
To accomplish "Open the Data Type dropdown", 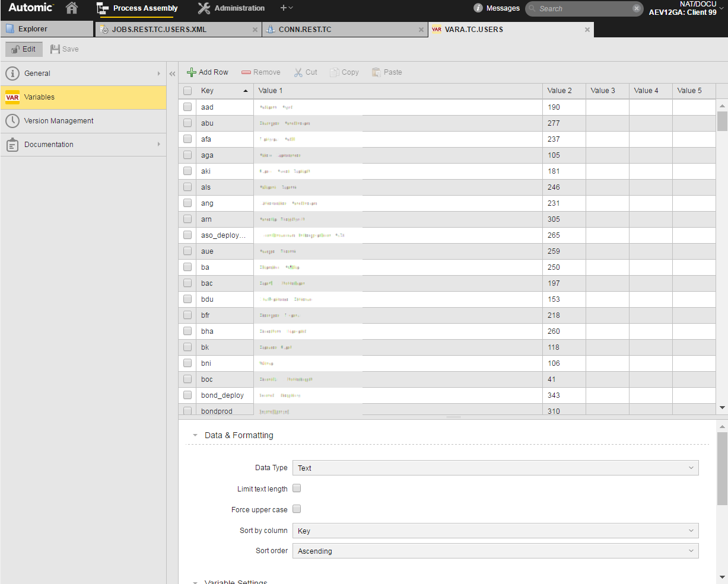I will [x=495, y=468].
